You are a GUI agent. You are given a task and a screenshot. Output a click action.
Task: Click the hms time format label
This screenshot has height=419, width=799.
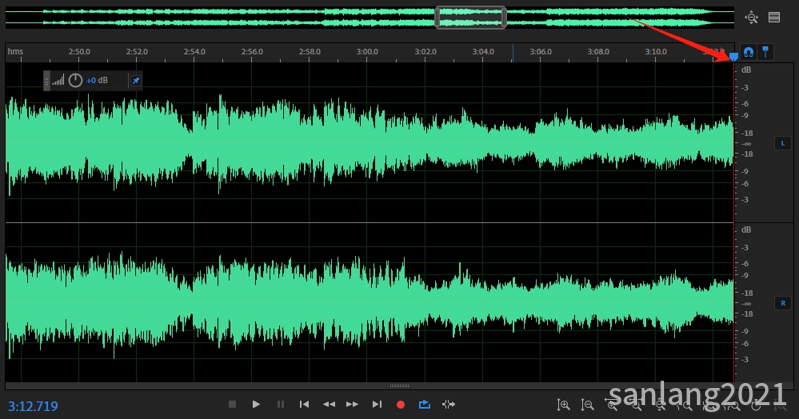15,51
